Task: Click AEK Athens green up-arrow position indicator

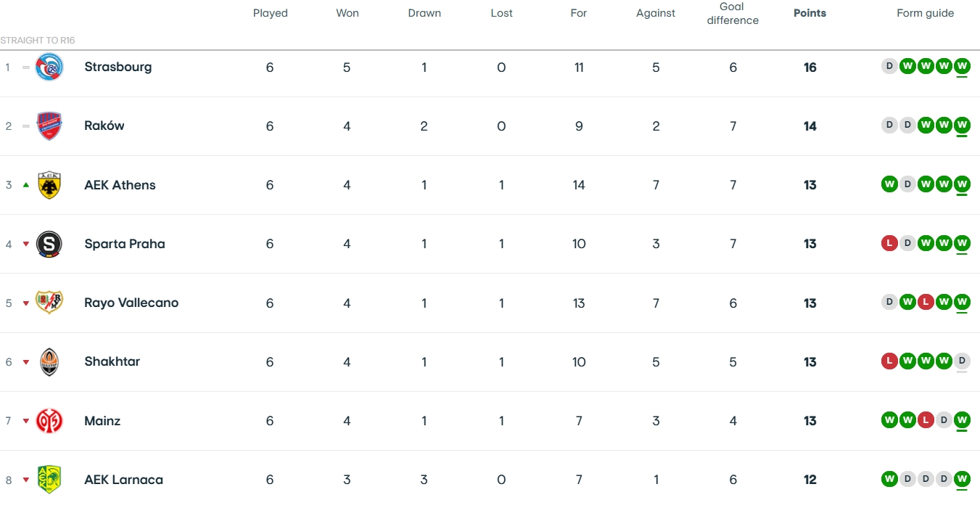Action: pos(26,185)
